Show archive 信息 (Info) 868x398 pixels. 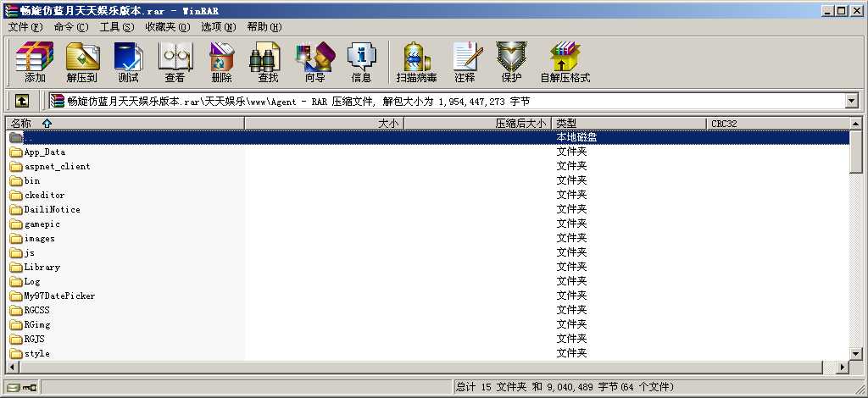click(x=361, y=61)
